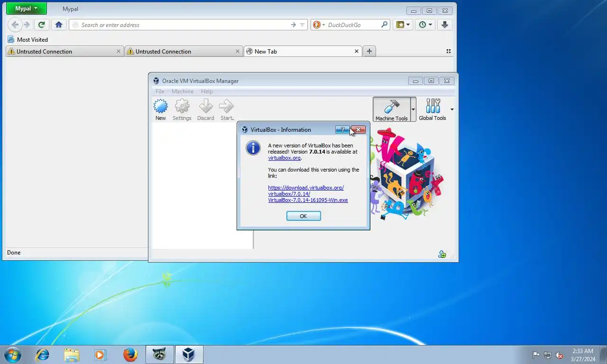Screen dimensions: 607x364
Task: Open the DuckDuckGo search engine selector
Action: pyautogui.click(x=318, y=25)
